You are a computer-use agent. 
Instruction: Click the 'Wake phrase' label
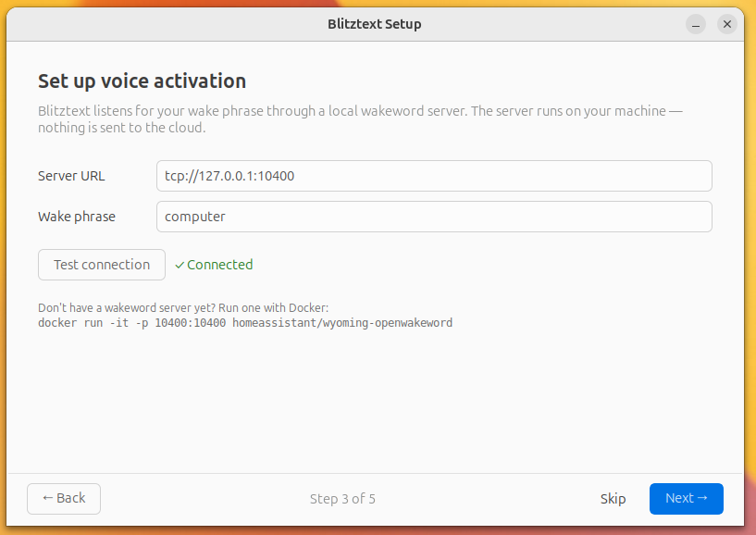[77, 217]
